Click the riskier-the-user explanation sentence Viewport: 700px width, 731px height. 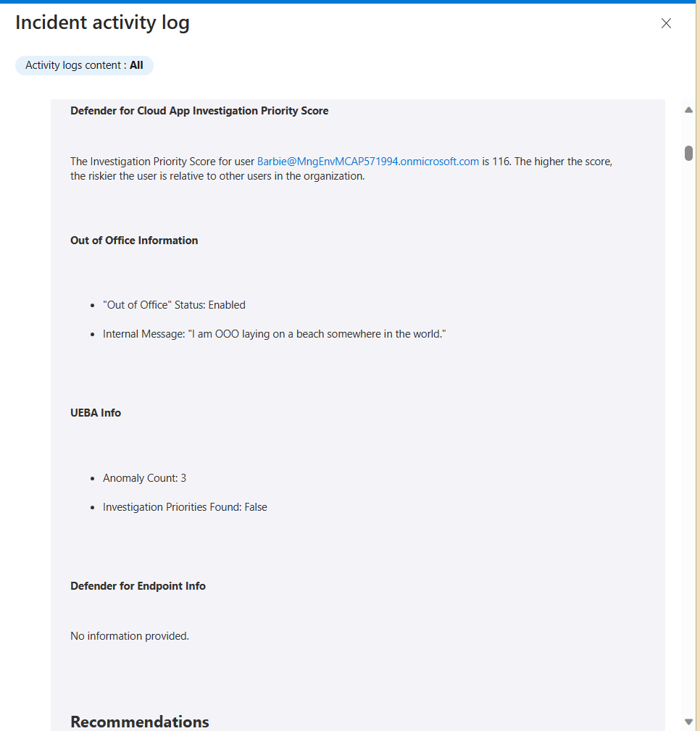[x=217, y=176]
